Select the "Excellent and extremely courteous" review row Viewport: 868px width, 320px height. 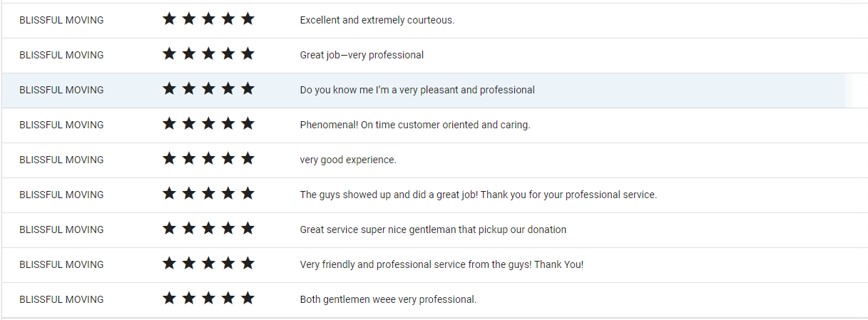coord(434,21)
